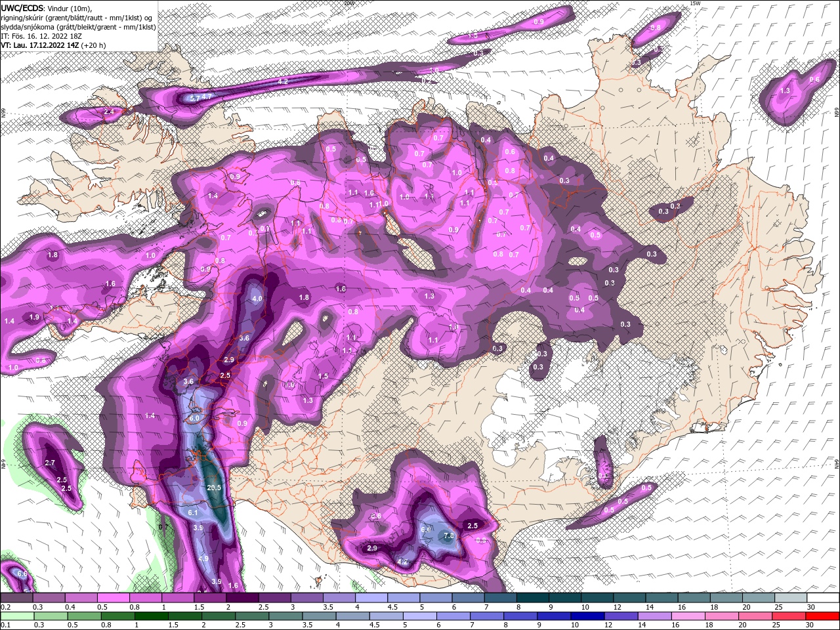Pick the pale green 0.1 swatch in the rain legend
840x630 pixels.
(18, 616)
